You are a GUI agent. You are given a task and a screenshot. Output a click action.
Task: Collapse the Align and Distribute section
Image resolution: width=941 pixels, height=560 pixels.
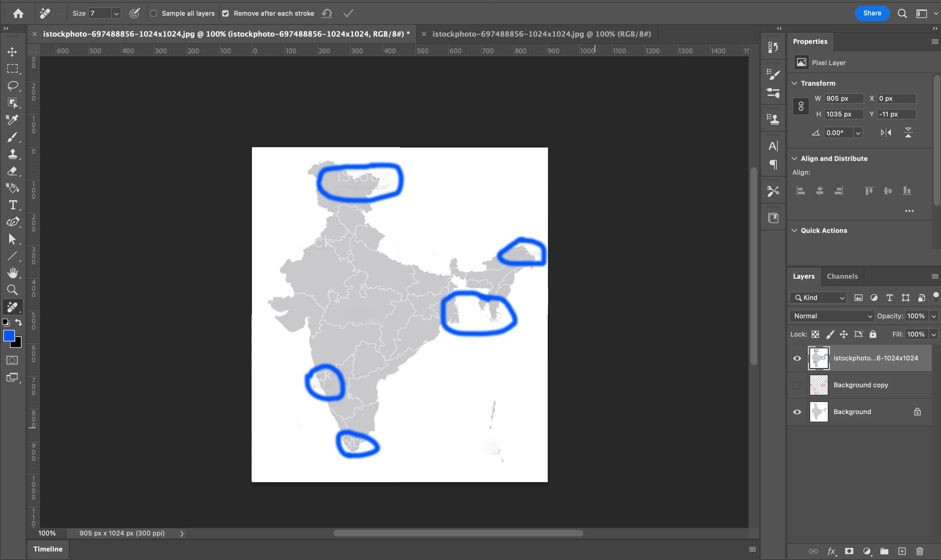794,159
